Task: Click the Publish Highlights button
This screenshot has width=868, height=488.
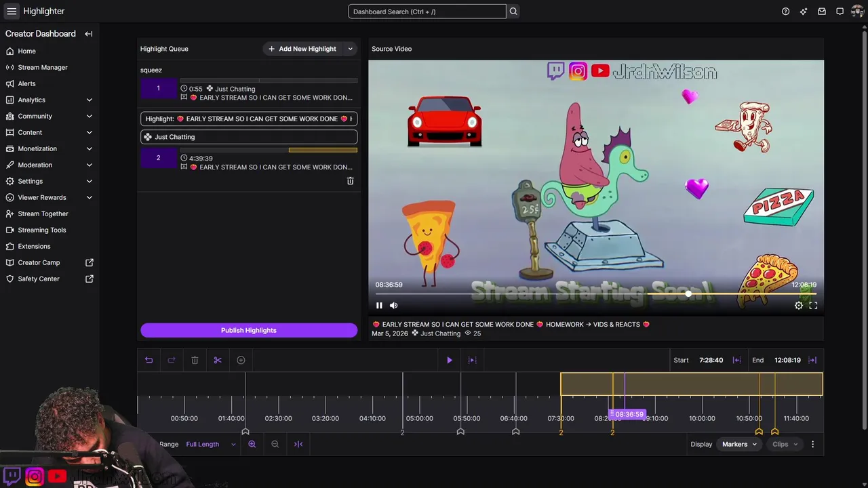Action: 249,330
